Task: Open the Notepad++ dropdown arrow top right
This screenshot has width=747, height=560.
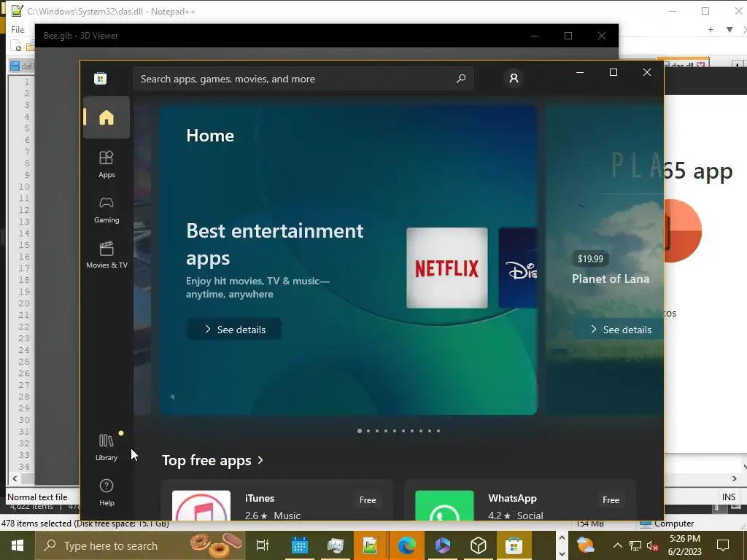Action: [729, 29]
